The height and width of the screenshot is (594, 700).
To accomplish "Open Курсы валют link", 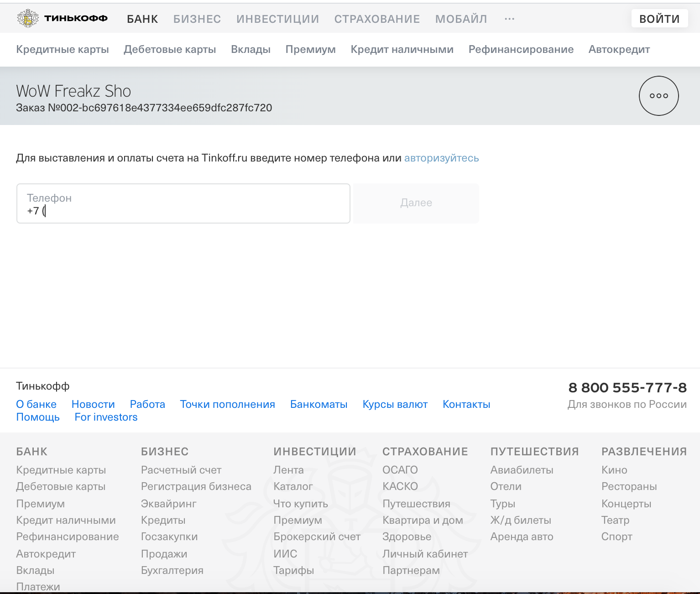I will point(395,404).
